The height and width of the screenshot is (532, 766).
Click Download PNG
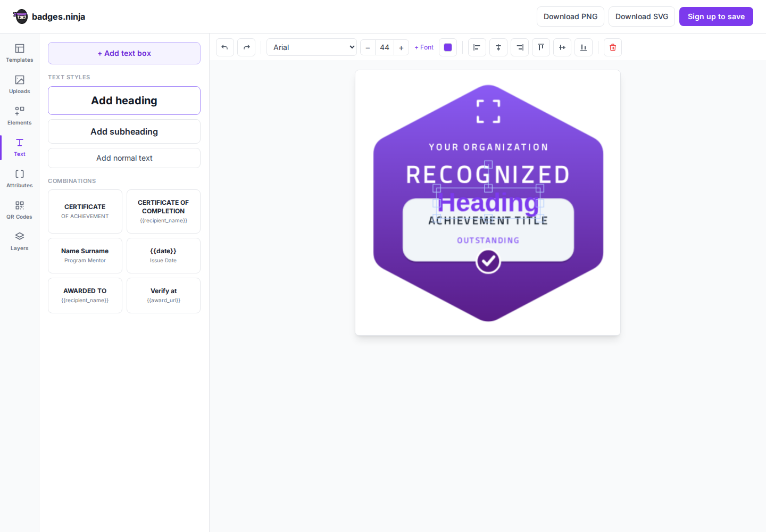570,16
